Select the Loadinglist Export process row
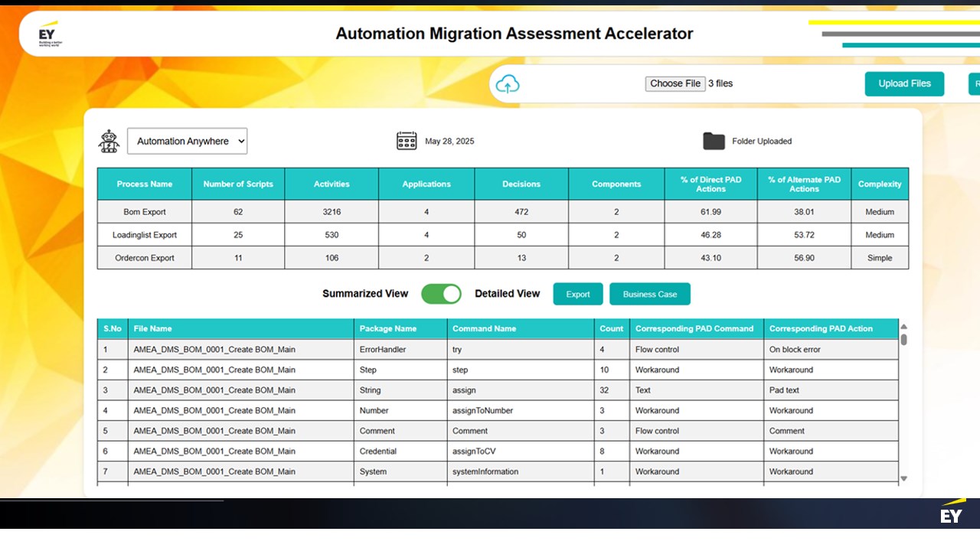This screenshot has height=551, width=980. [503, 235]
